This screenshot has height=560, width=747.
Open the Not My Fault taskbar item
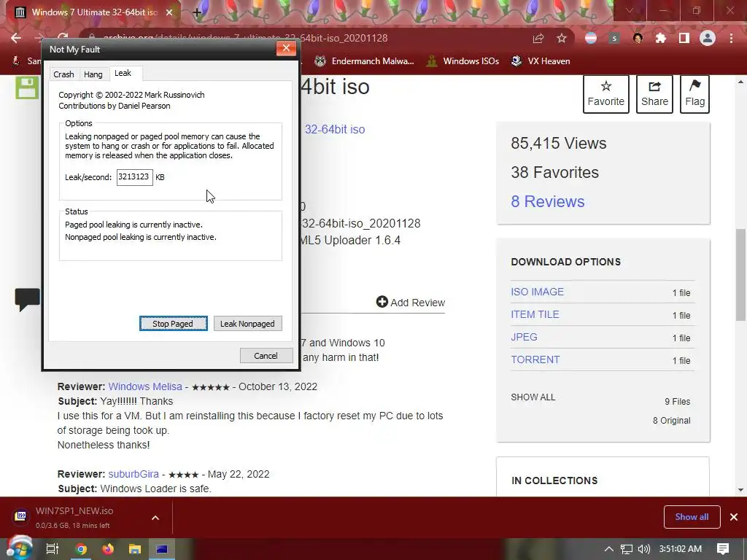161,549
